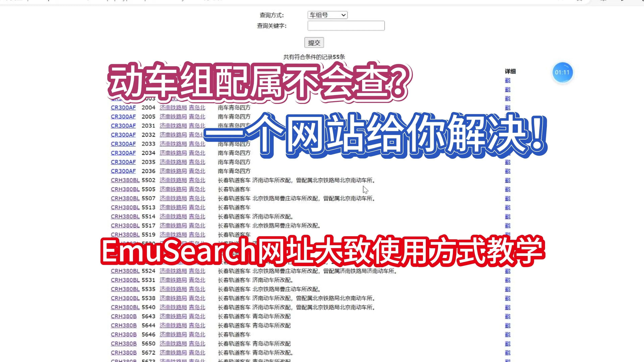Submit the query with the 提交 button
The image size is (644, 362).
point(314,43)
